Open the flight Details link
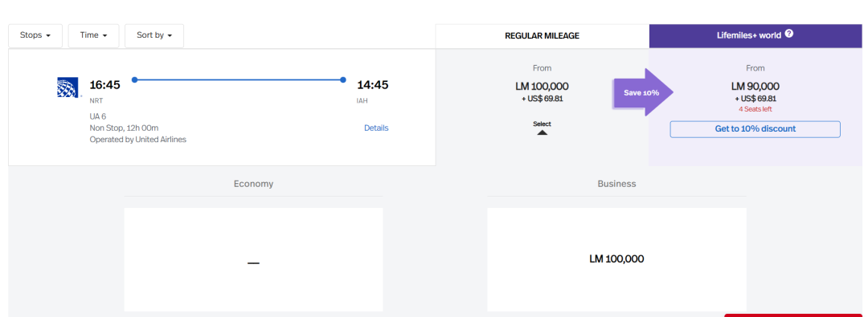Viewport: 868px width, 317px height. 376,128
